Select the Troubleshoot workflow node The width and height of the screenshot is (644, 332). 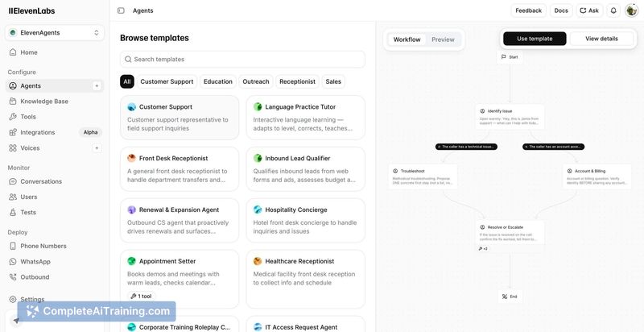tap(423, 176)
